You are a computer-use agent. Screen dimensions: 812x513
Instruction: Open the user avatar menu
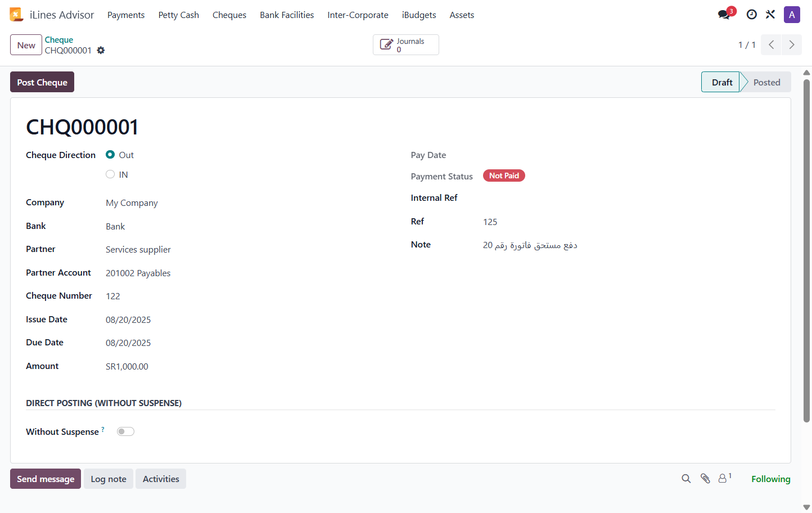coord(792,15)
